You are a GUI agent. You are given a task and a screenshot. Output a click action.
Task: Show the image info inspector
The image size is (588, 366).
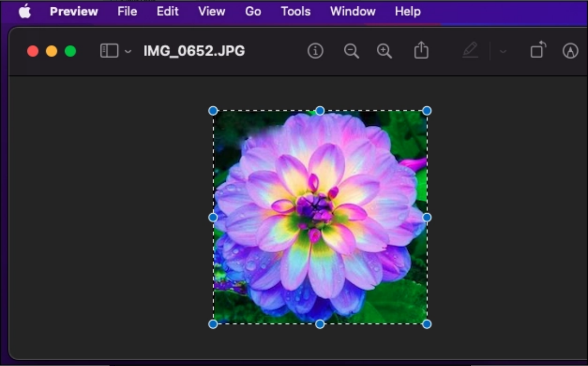click(315, 51)
